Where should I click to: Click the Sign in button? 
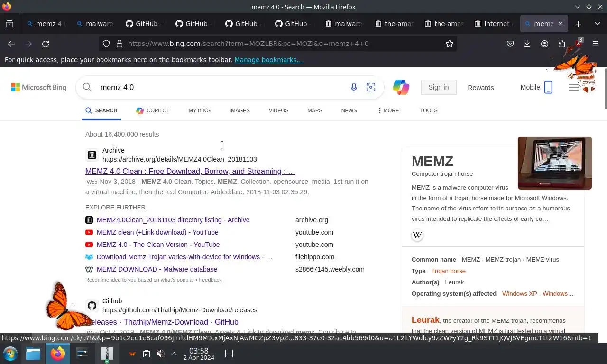pos(438,87)
